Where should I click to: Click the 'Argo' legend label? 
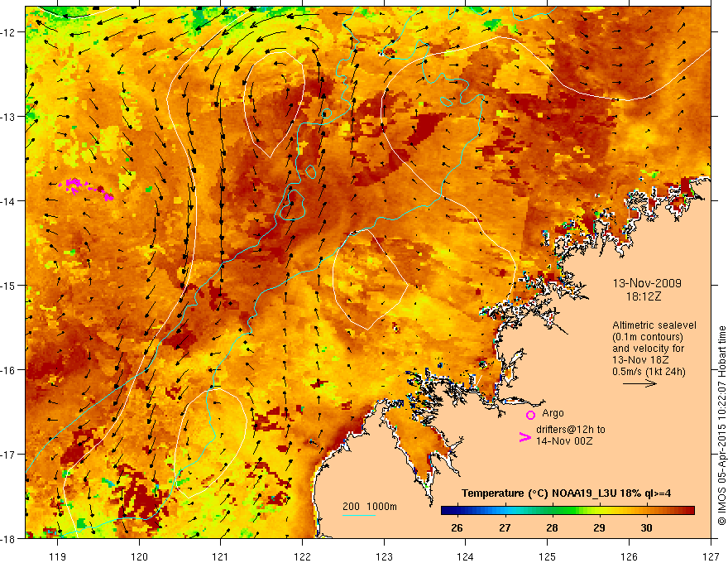pos(553,413)
